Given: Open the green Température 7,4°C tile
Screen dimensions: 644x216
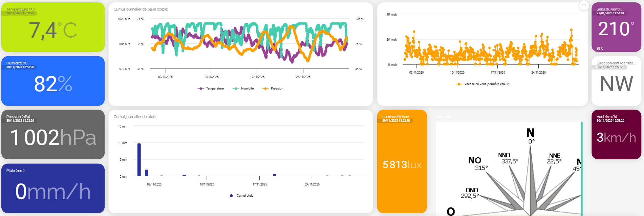Looking at the screenshot, I should point(53,27).
